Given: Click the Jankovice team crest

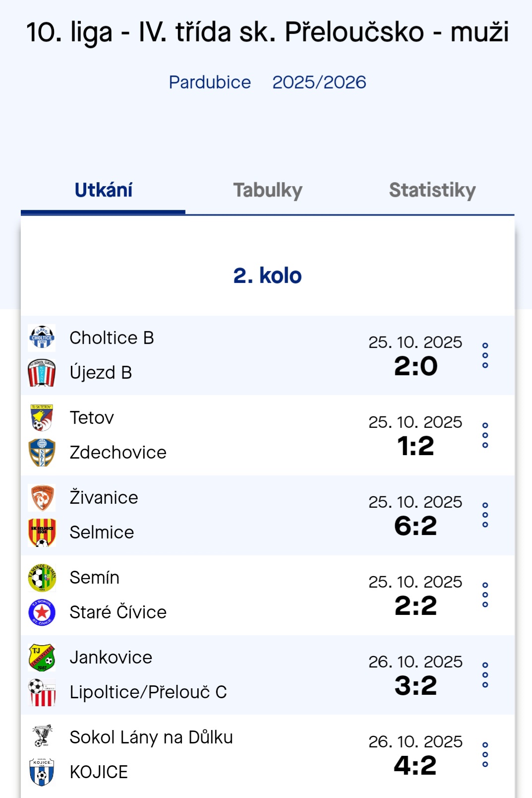Looking at the screenshot, I should (x=42, y=658).
